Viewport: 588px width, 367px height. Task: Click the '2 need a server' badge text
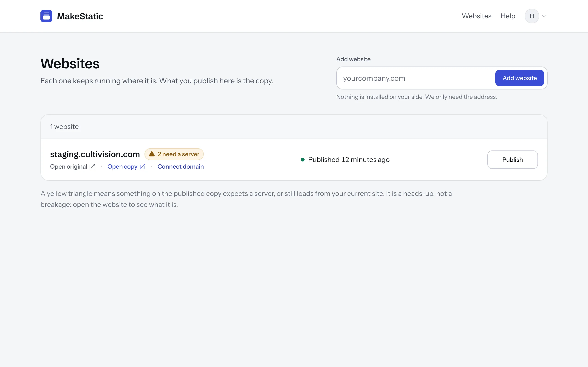pyautogui.click(x=178, y=154)
